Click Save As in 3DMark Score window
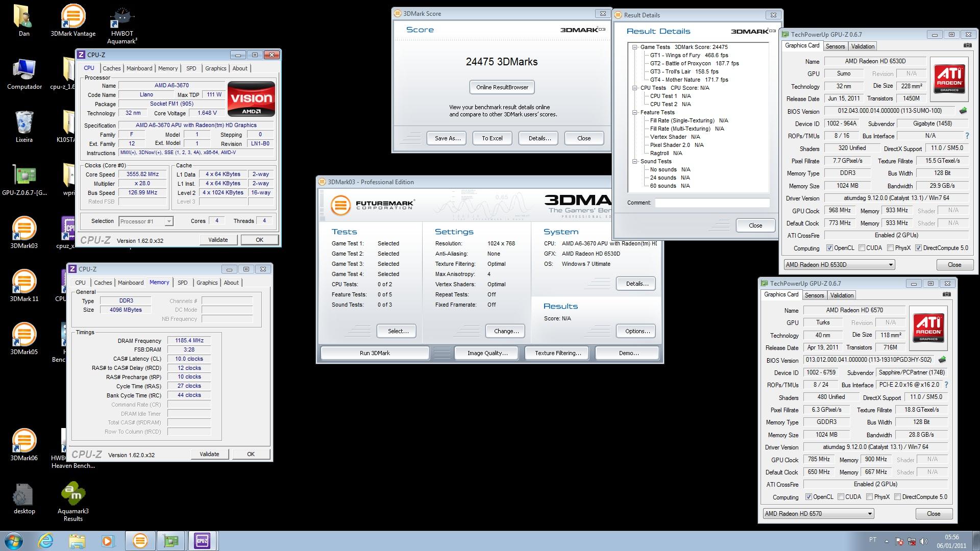The height and width of the screenshot is (551, 980). coord(447,138)
